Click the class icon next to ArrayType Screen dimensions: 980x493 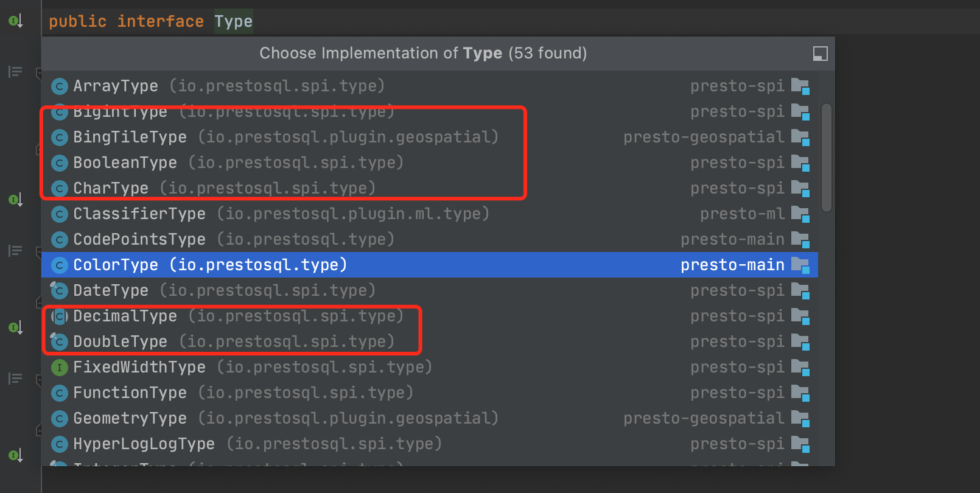click(x=59, y=86)
